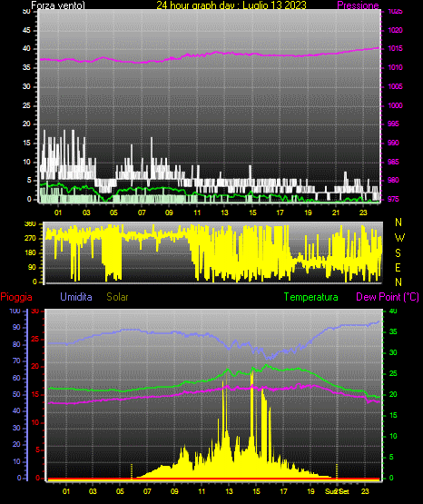Select the Pioggia legend label
423x504 pixels.
16,297
